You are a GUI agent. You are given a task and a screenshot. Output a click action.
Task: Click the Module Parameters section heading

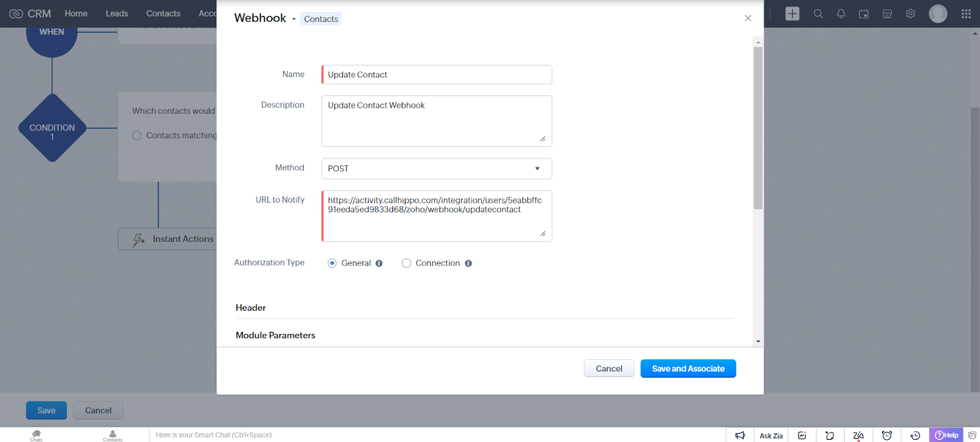tap(276, 335)
